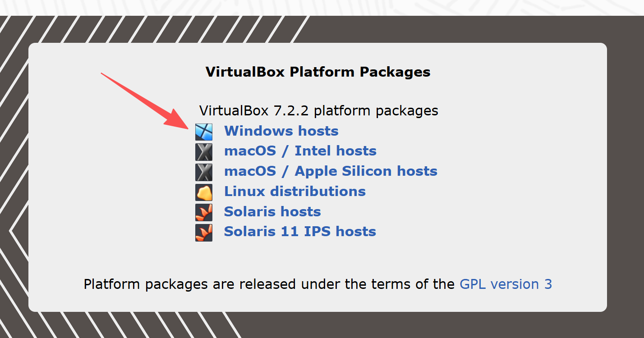Viewport: 644px width, 338px height.
Task: Click the macOS Intel hosts X icon
Action: coord(203,151)
